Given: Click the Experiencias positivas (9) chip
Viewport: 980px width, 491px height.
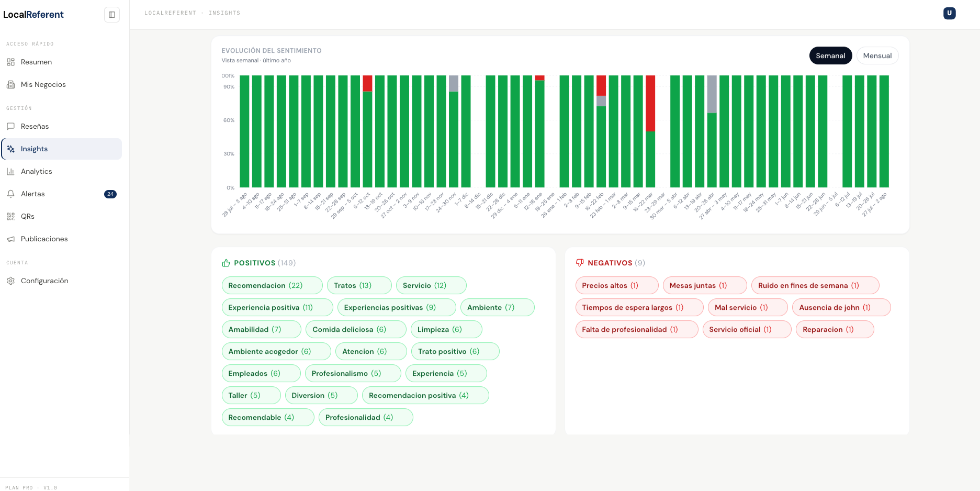Looking at the screenshot, I should (x=397, y=307).
